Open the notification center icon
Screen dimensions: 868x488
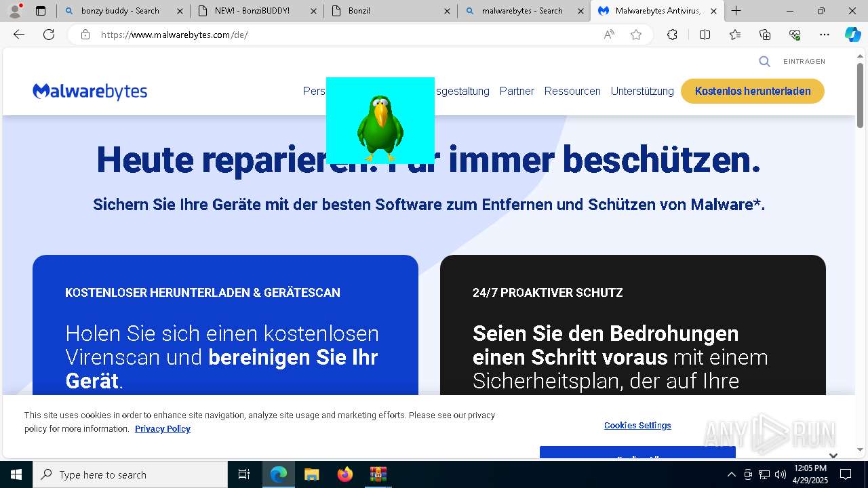[846, 474]
